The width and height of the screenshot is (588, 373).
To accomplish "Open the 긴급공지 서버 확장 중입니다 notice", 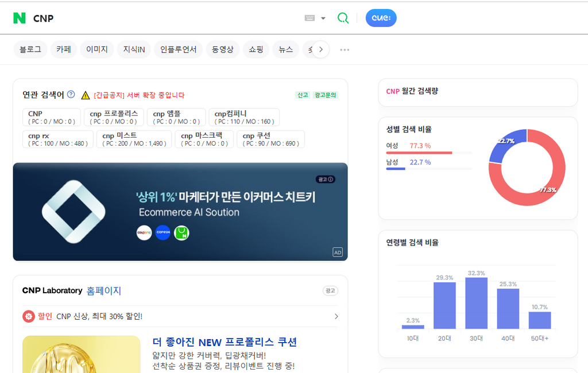I will pos(139,95).
